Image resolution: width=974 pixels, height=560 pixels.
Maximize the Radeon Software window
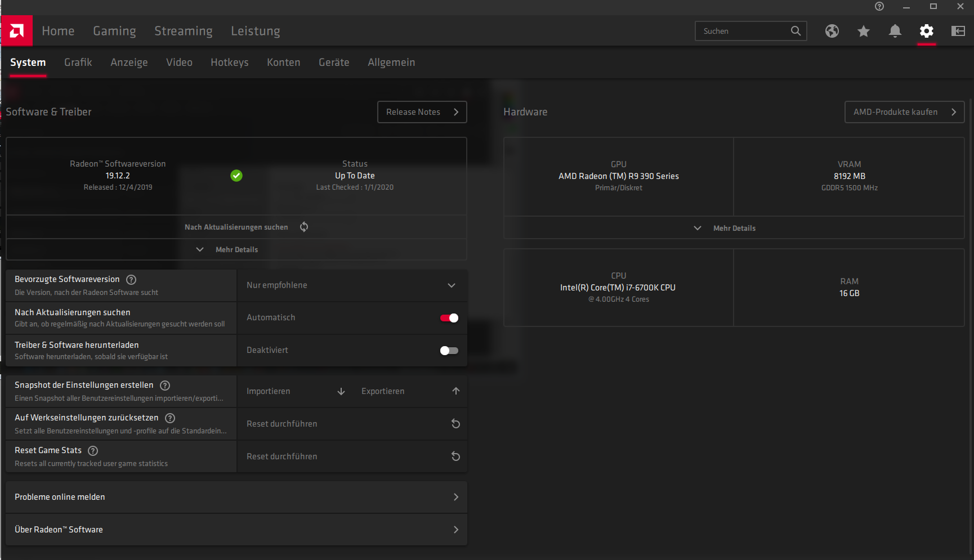point(933,6)
